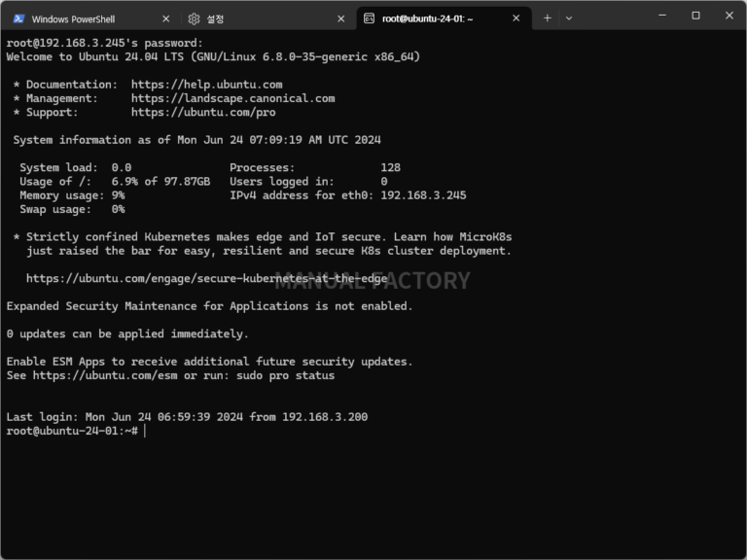Image resolution: width=747 pixels, height=560 pixels.
Task: Open the secure-kubernetes-at-the-edge URL
Action: point(206,278)
